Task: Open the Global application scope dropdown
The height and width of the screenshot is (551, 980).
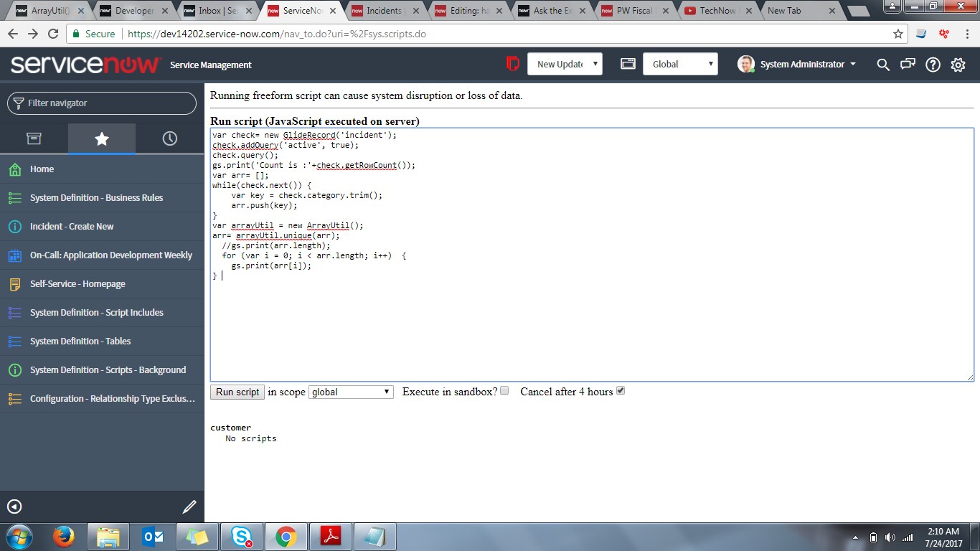Action: 680,64
